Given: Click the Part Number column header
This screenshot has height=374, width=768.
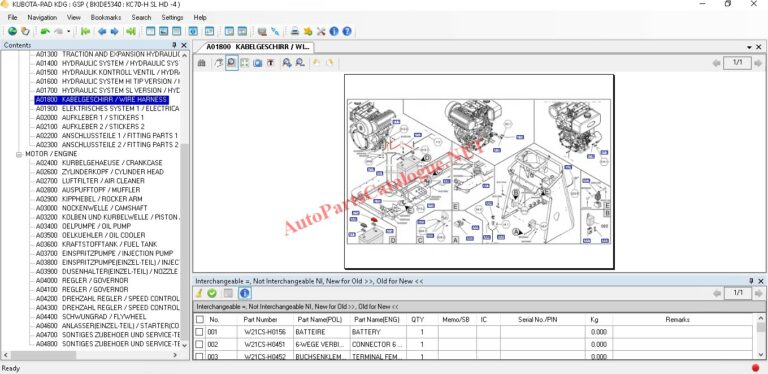Looking at the screenshot, I should tap(261, 319).
